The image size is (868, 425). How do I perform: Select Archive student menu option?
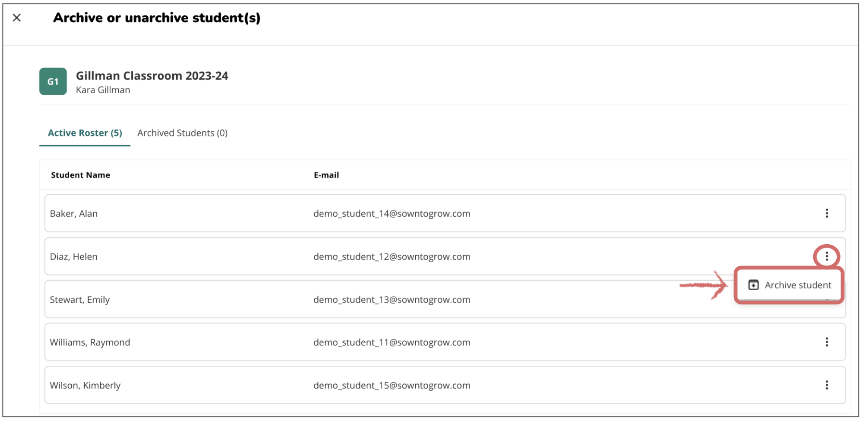click(789, 285)
